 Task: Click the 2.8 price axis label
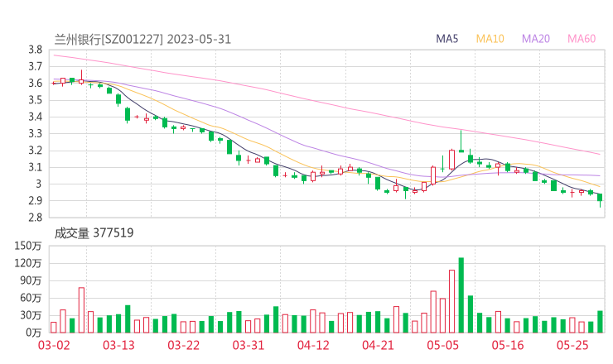35,218
